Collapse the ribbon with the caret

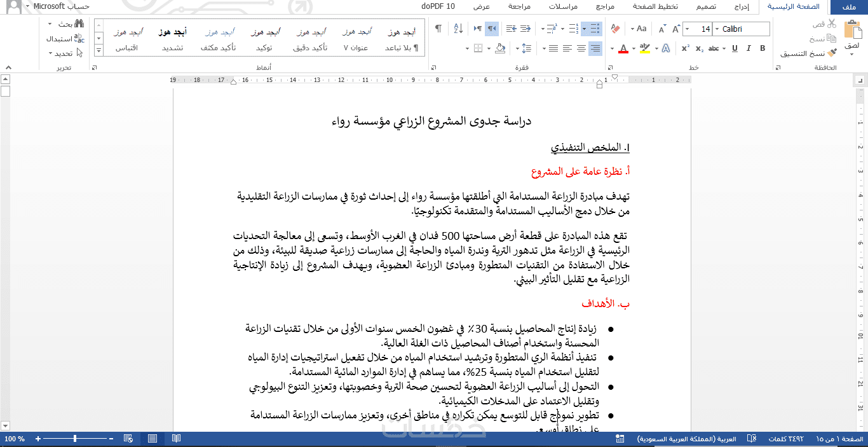click(8, 67)
